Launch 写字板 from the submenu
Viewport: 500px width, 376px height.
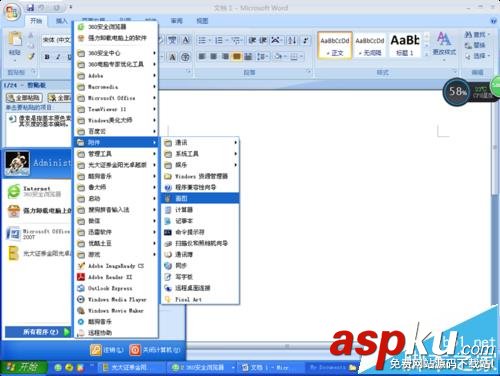[200, 277]
